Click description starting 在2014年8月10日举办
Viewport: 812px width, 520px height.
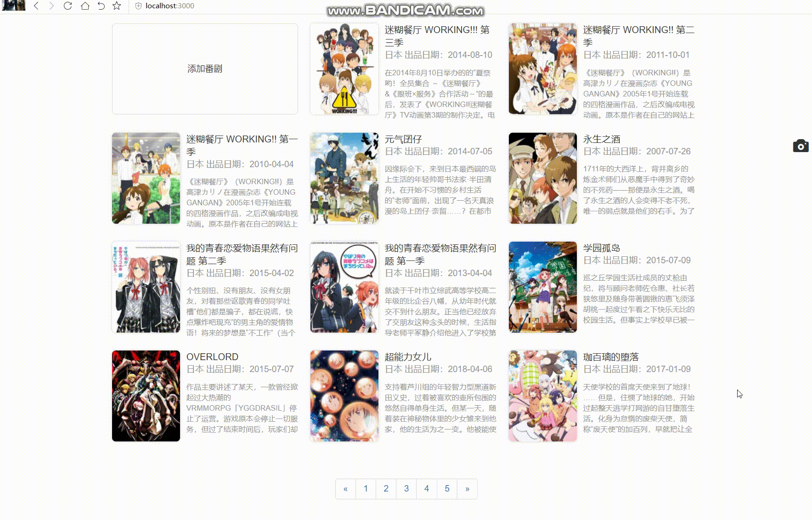440,94
